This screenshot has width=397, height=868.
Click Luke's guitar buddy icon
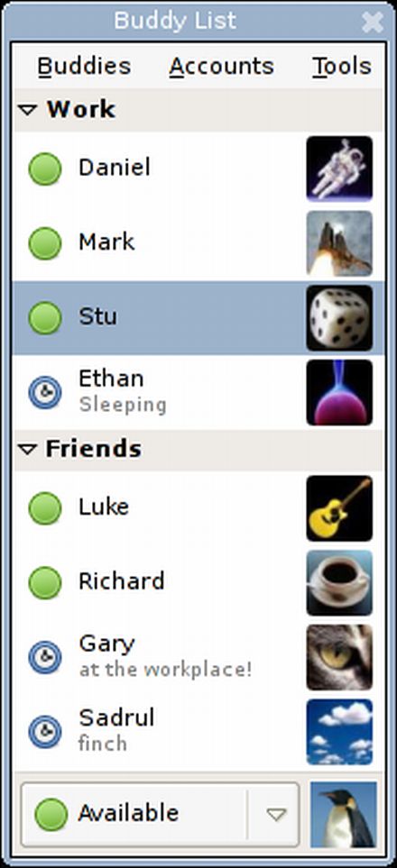[x=339, y=508]
